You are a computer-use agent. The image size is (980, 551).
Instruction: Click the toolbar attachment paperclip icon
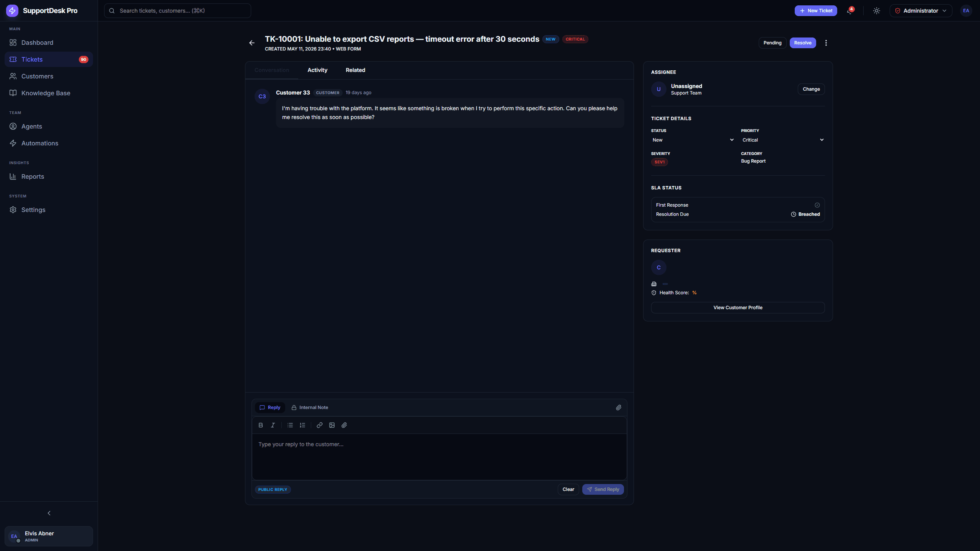click(x=344, y=425)
